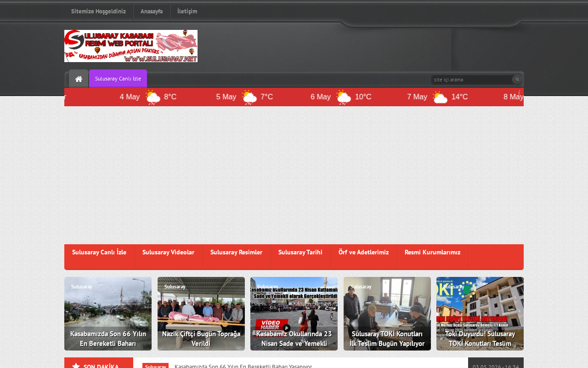
Task: Click the Sulusaray Kasabası site logo
Action: click(x=131, y=46)
